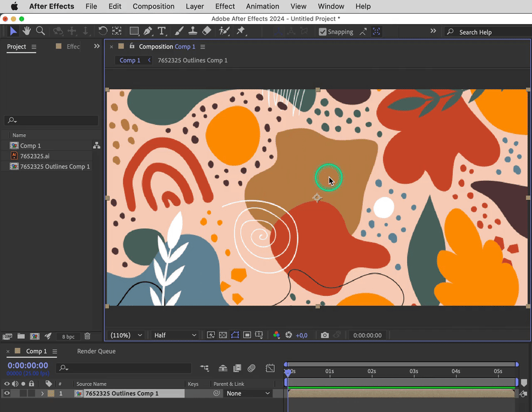Open the Animation menu
The image size is (532, 412).
(262, 6)
